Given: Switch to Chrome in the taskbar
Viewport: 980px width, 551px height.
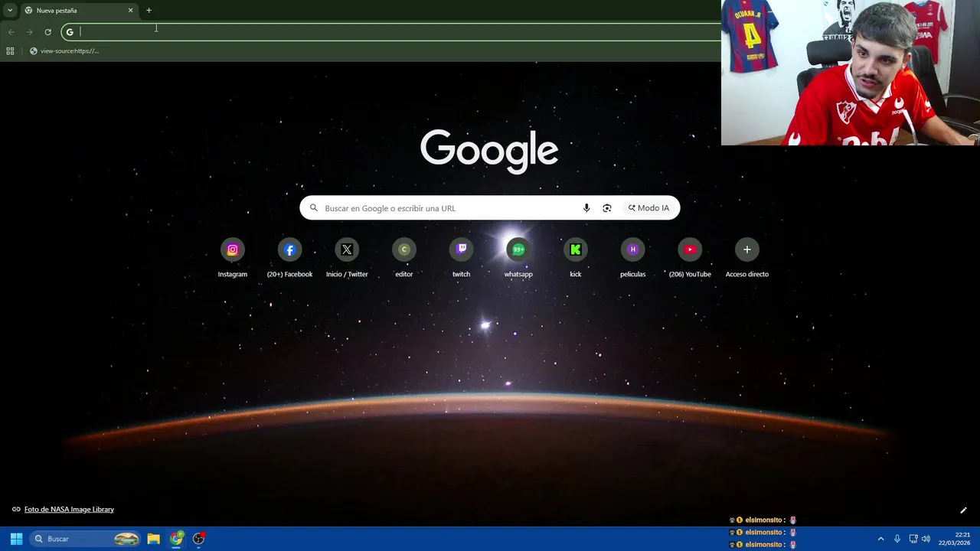Looking at the screenshot, I should 177,539.
